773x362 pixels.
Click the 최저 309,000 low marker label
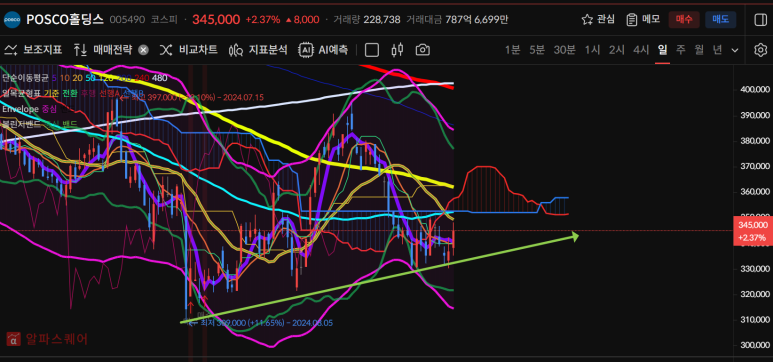point(266,323)
